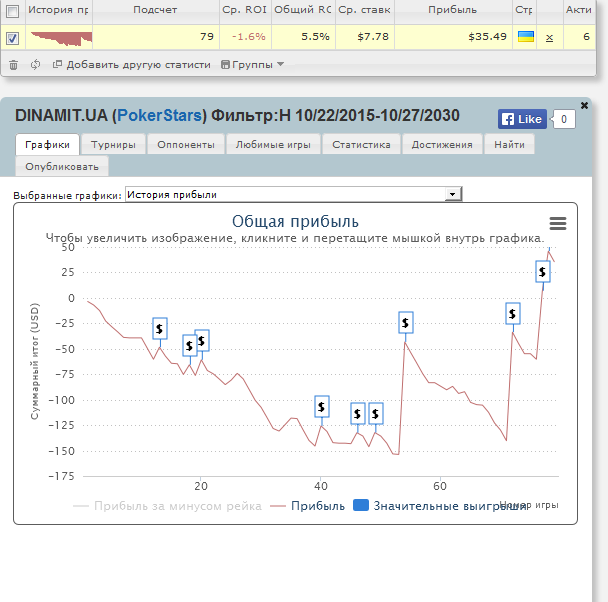Open История прибыли chart selector dropdown
Viewport: 608px width, 602px height.
(294, 194)
